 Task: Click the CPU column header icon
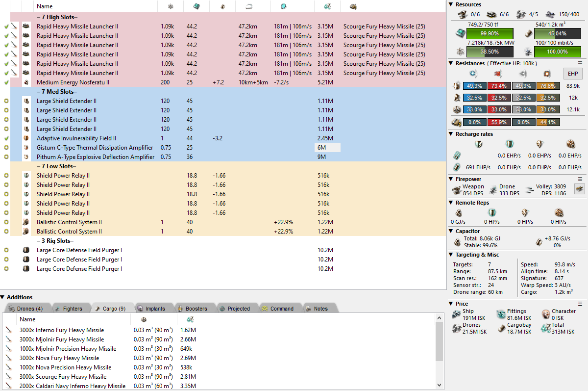[x=196, y=6]
